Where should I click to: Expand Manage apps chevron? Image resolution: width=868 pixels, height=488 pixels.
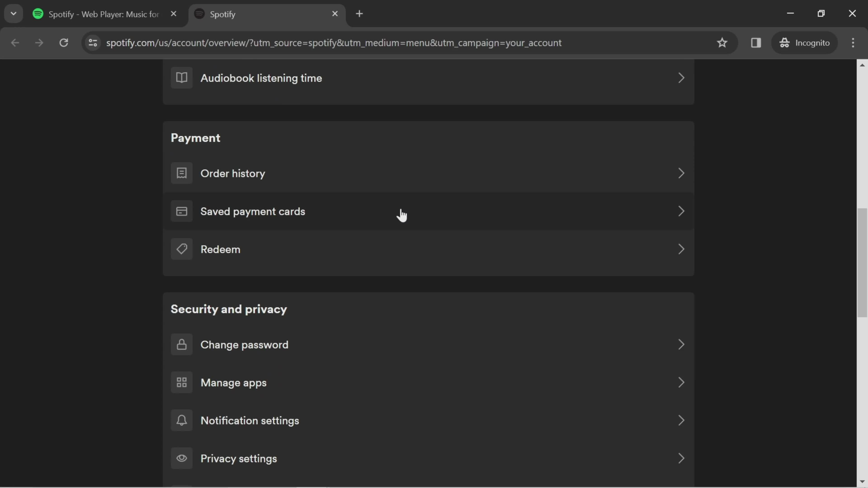pyautogui.click(x=681, y=382)
